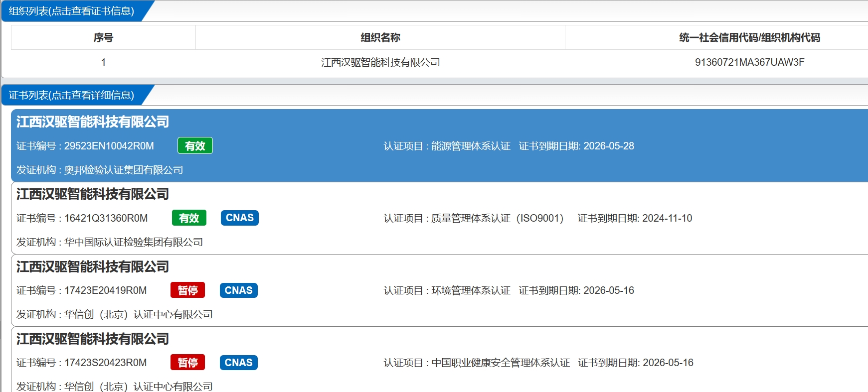Open company title of certificate 17423E20419R0M
Image resolution: width=868 pixels, height=392 pixels.
[93, 266]
